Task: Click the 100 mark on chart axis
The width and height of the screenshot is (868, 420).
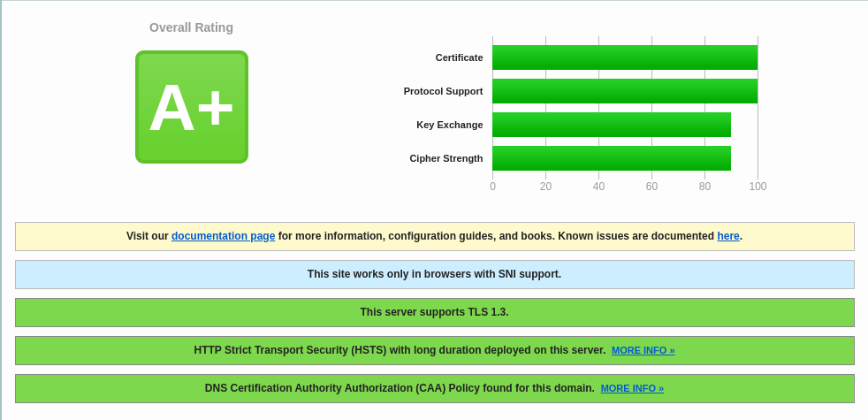Action: pyautogui.click(x=758, y=187)
